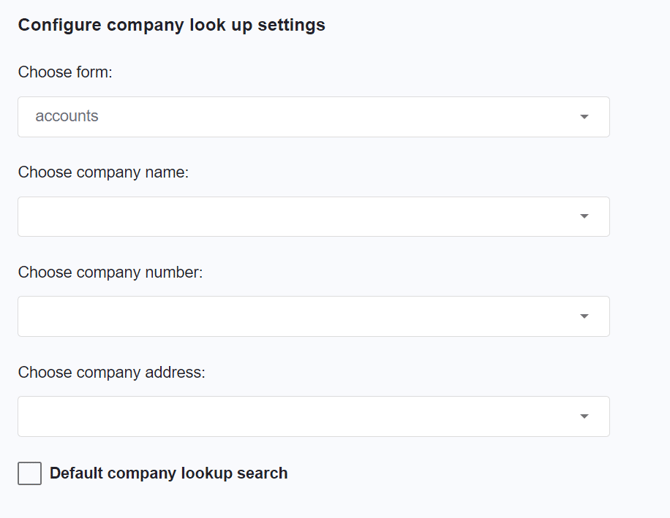Click the company address dropdown arrow icon
This screenshot has height=518, width=670.
point(584,417)
